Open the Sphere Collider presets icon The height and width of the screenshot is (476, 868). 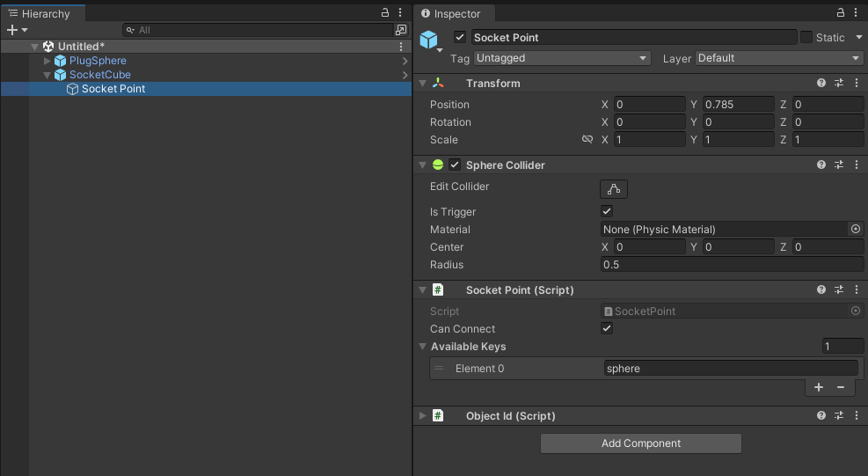[839, 165]
